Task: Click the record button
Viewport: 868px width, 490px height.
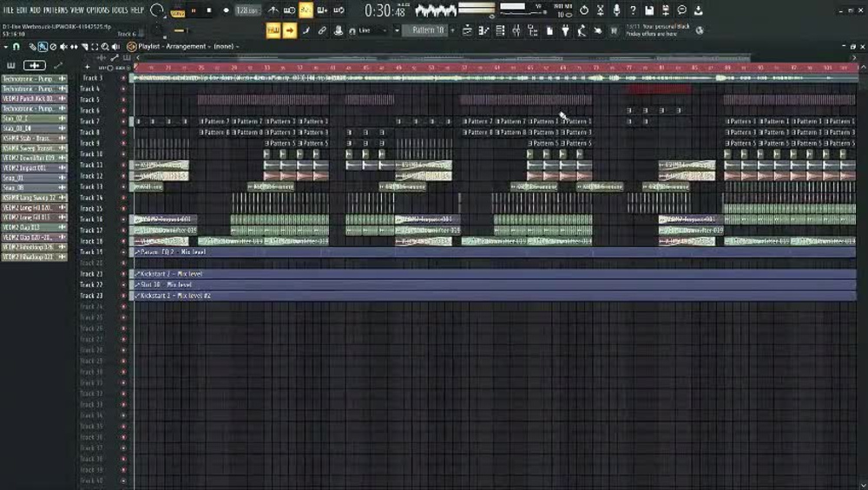Action: click(x=226, y=10)
